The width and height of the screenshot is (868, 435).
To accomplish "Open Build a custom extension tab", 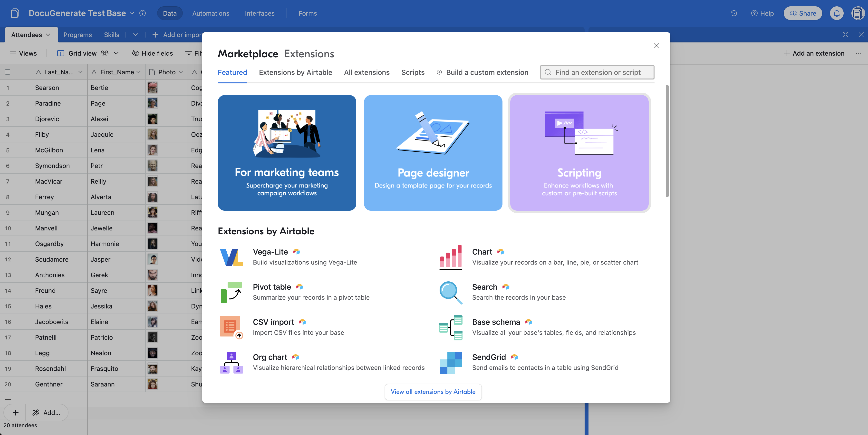I will (482, 72).
